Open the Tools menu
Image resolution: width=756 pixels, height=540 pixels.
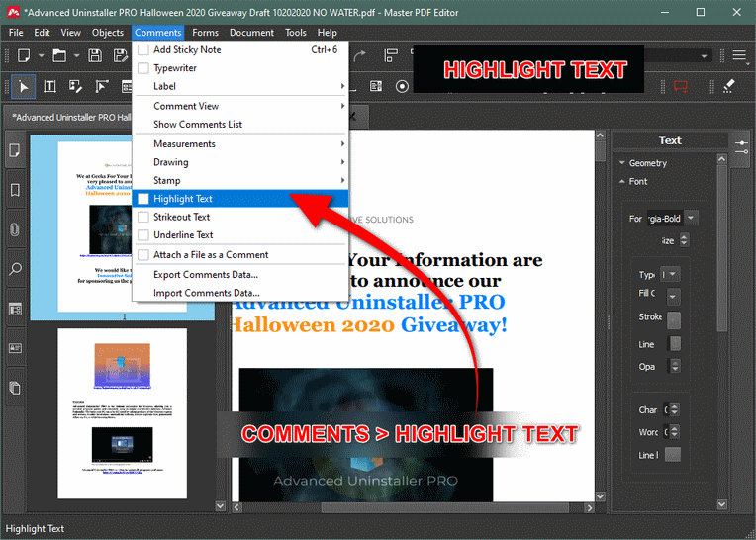click(296, 33)
